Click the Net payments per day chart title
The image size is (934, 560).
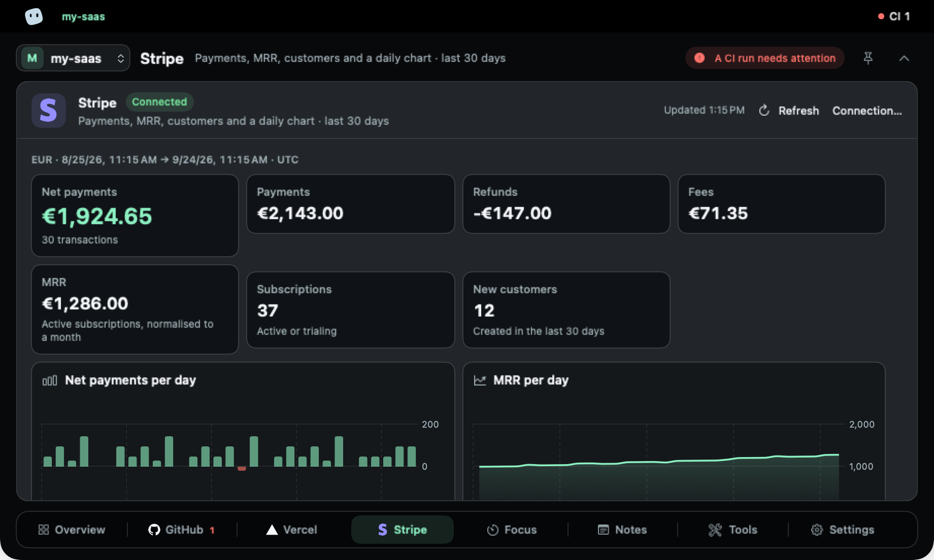click(130, 380)
